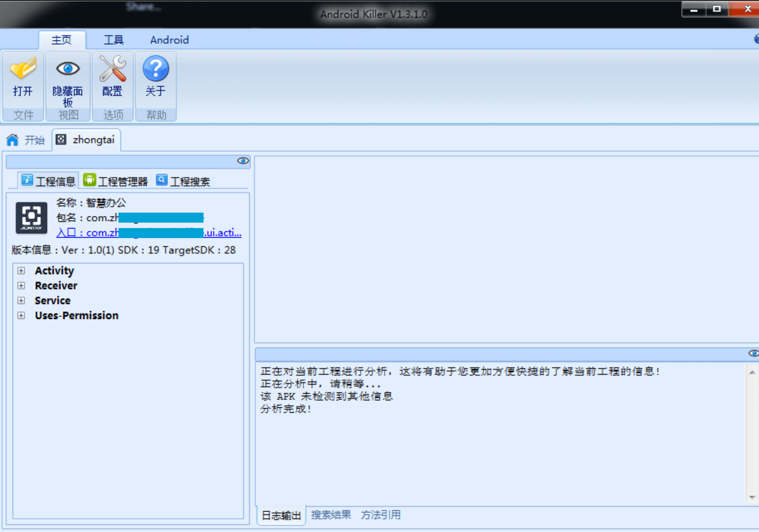
Task: Open the 入口 entry activity link
Action: [x=149, y=233]
